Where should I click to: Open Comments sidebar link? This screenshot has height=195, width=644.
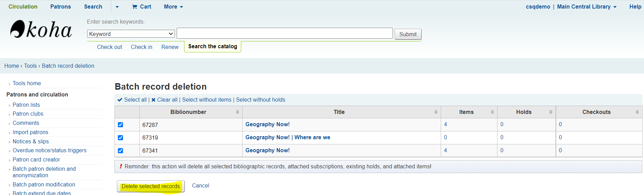click(x=26, y=123)
